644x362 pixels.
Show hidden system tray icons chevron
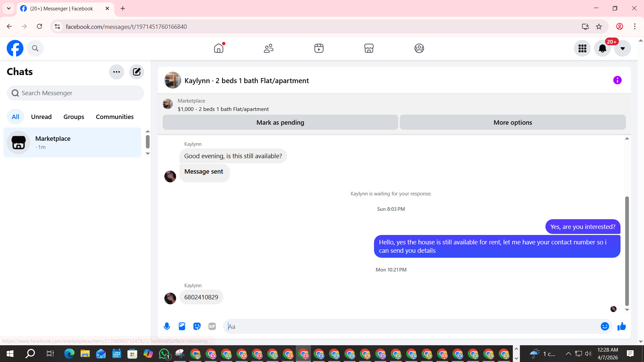[x=568, y=354]
